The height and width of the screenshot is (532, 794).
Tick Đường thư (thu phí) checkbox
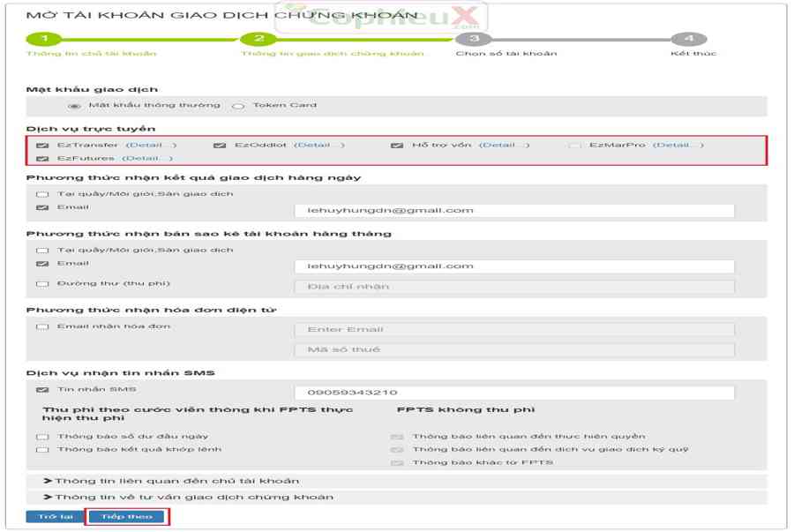point(42,284)
